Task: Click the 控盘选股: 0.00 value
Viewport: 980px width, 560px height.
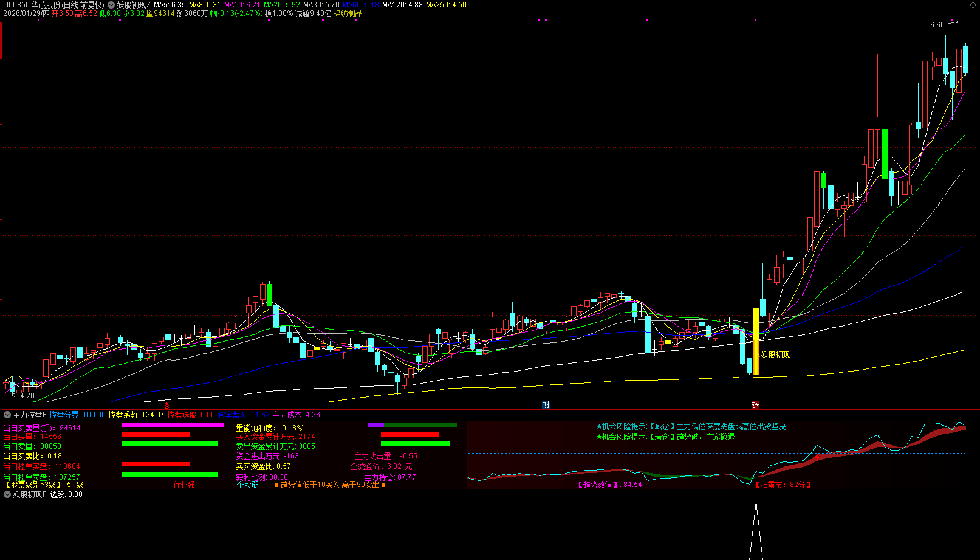Action: pos(191,415)
